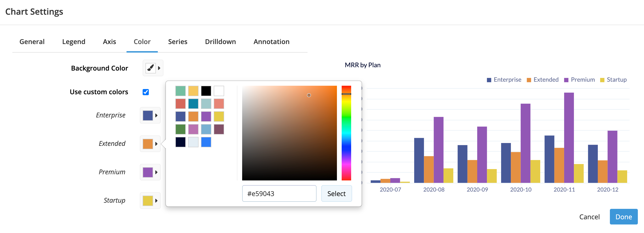Toggle Startup series in chart legend

(613, 80)
